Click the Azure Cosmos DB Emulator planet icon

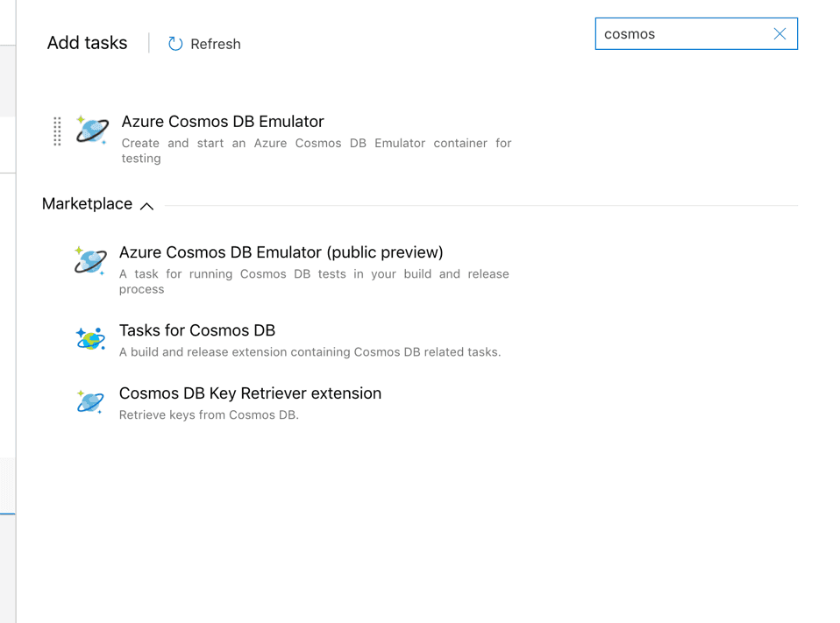tap(92, 130)
